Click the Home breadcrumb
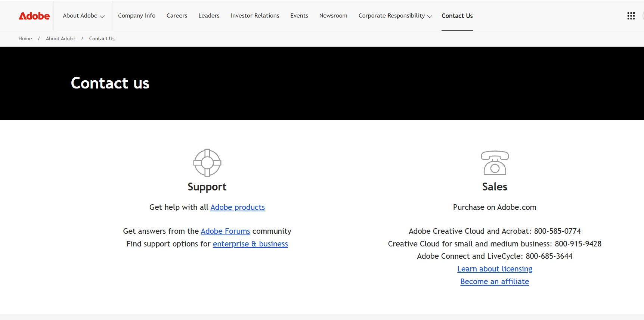Screen dimensions: 644x320 click(x=25, y=38)
